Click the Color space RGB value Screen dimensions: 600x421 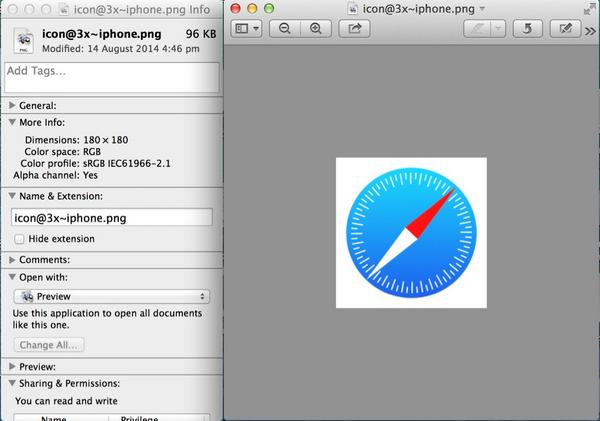(92, 152)
